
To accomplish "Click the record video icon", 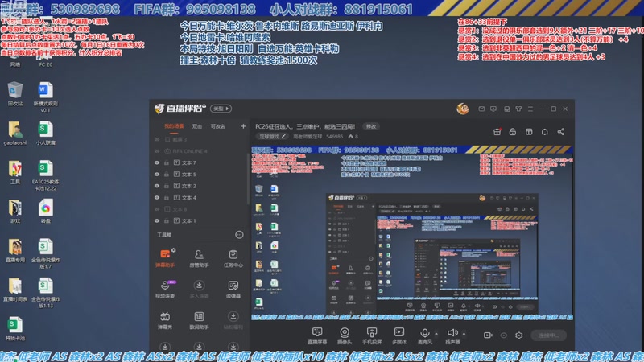I will coord(488,335).
